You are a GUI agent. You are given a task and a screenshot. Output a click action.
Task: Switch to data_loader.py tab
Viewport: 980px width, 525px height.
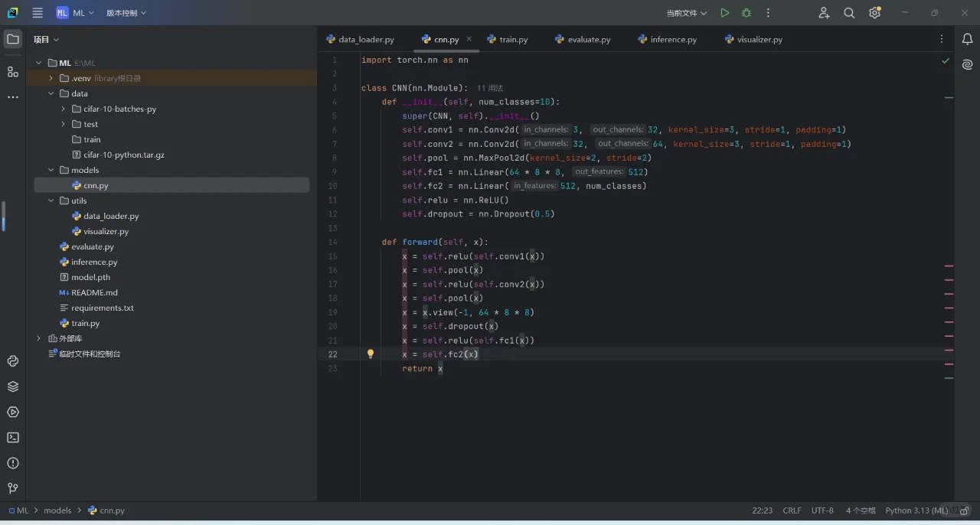point(360,39)
